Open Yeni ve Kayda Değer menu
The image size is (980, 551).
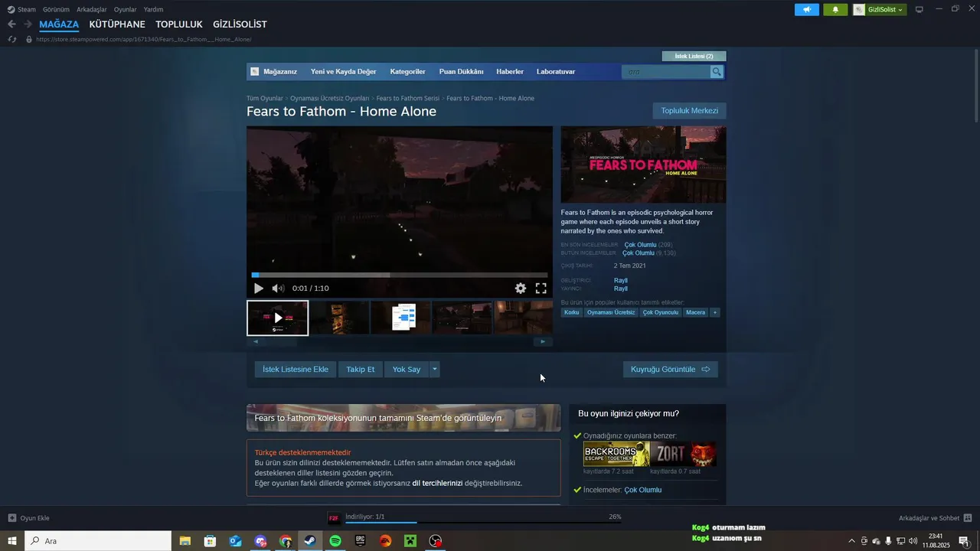[x=343, y=72]
